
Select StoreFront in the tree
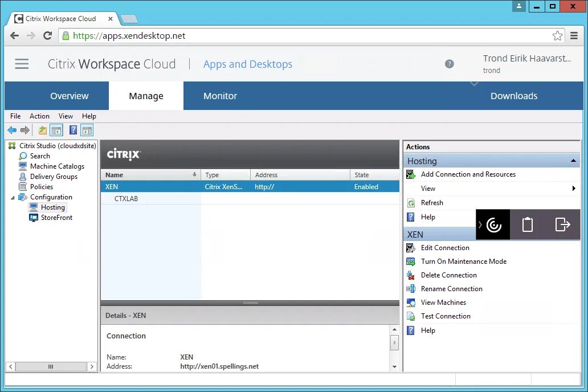point(56,218)
